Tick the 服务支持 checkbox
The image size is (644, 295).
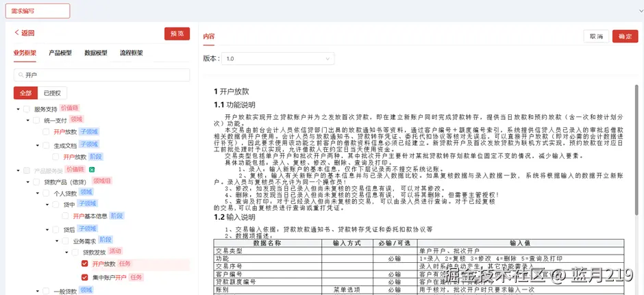tap(27, 109)
